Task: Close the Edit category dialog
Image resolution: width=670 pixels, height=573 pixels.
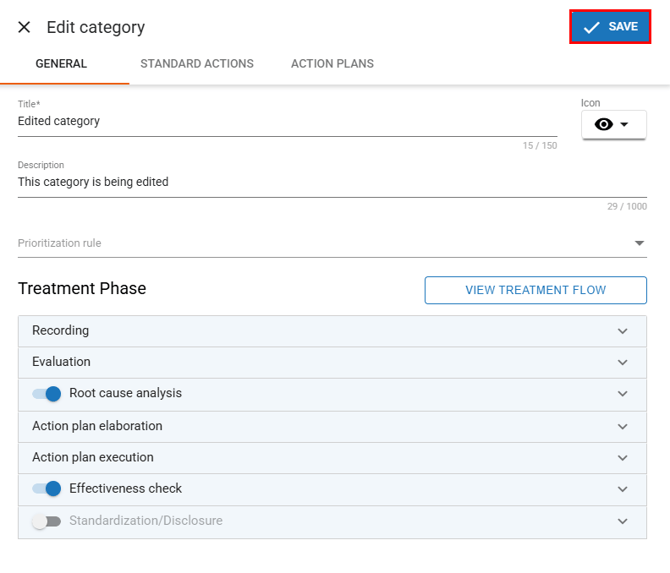Action: pyautogui.click(x=24, y=28)
